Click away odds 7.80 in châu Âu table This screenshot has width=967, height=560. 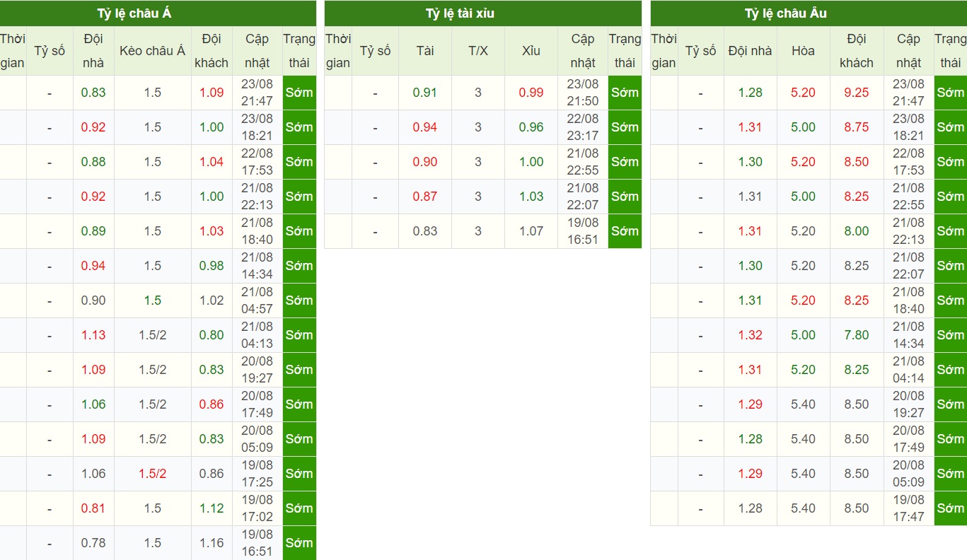point(857,335)
